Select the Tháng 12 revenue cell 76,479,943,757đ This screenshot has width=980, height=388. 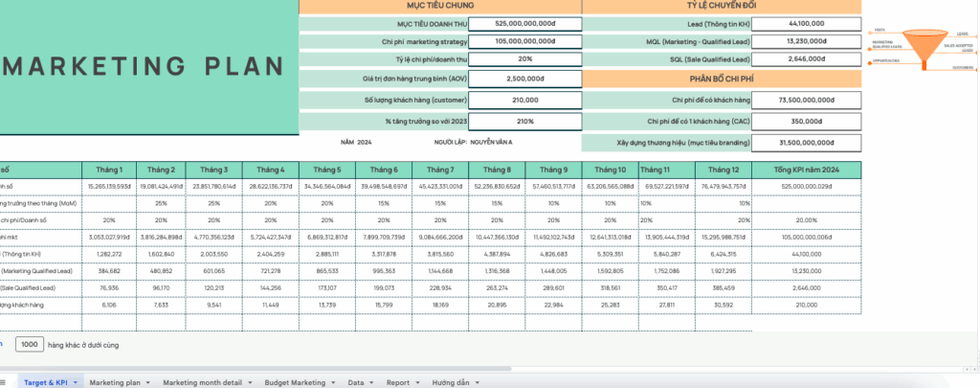click(724, 186)
